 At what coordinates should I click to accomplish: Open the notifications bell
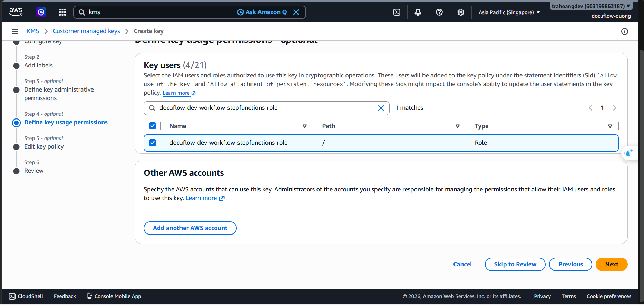pos(418,12)
